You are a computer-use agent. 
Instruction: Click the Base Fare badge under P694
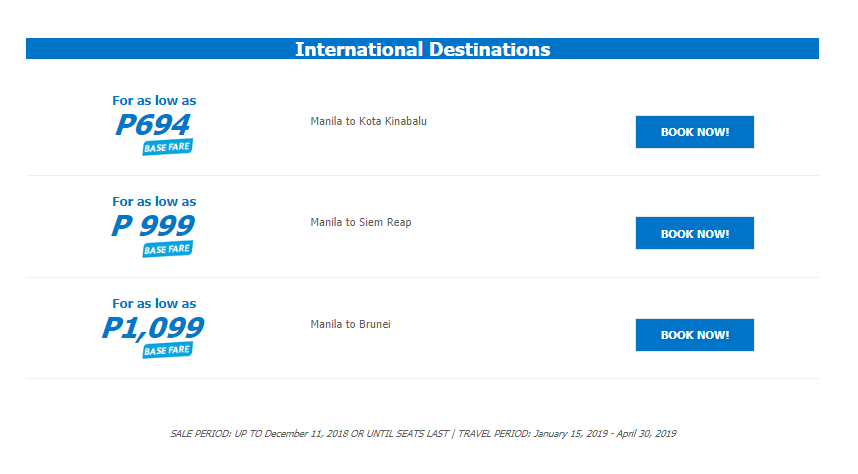[x=167, y=147]
